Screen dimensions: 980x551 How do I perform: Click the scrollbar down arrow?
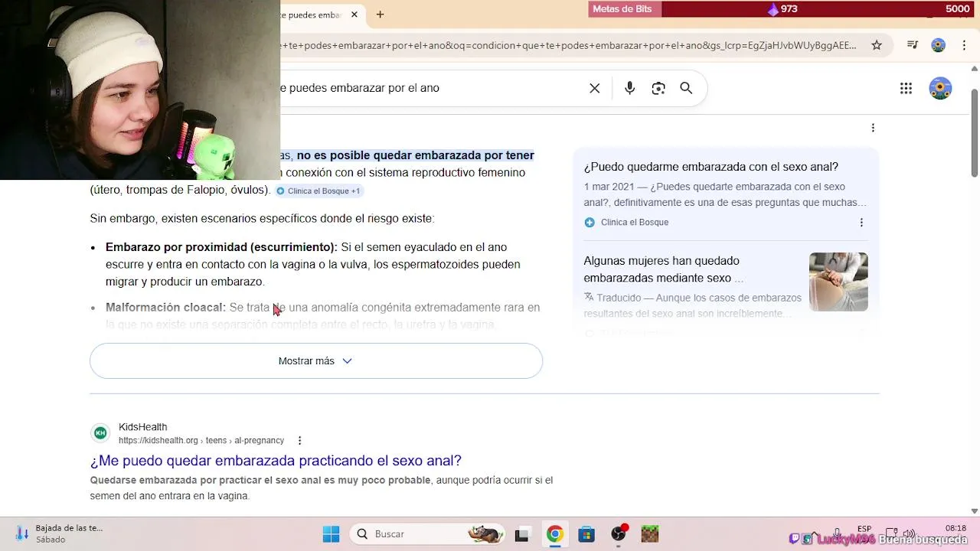[x=974, y=511]
